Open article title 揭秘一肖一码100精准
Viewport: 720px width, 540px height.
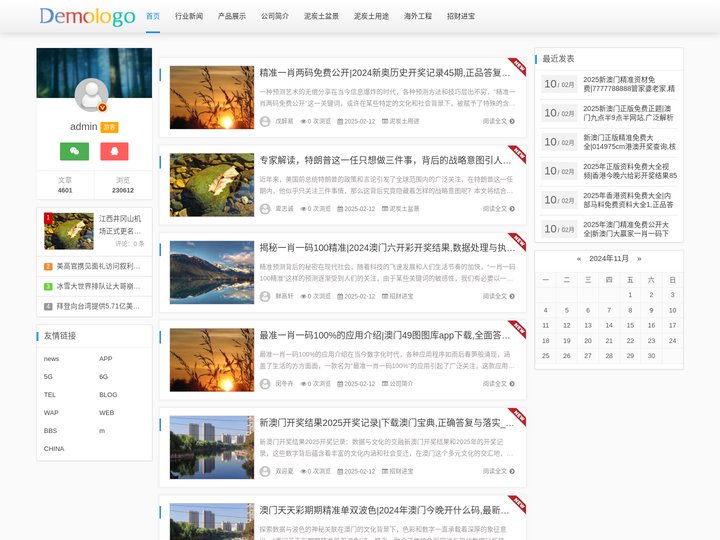(x=387, y=248)
